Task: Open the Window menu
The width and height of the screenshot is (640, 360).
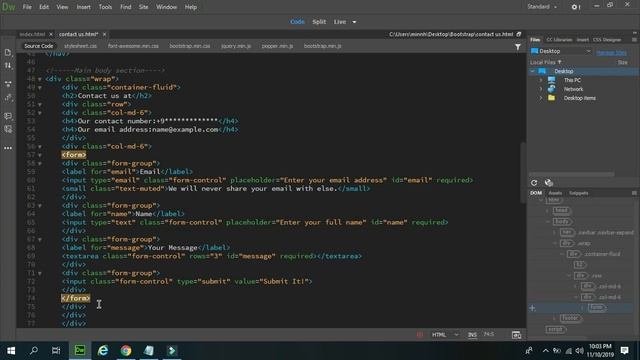Action: tap(167, 7)
